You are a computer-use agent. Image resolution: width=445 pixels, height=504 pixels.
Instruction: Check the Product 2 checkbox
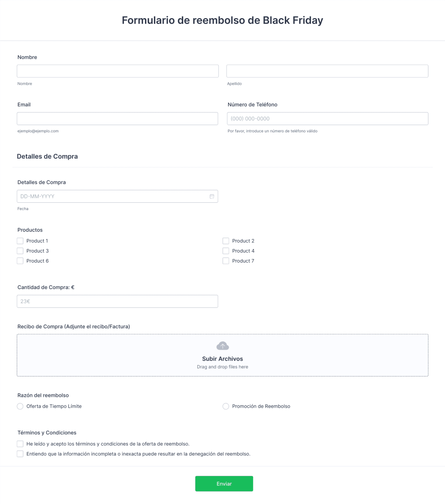(x=226, y=241)
